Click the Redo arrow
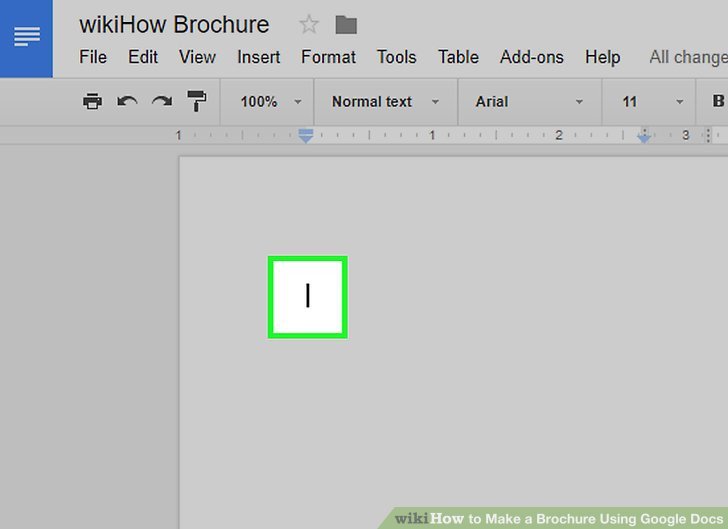The width and height of the screenshot is (728, 529). pos(162,101)
